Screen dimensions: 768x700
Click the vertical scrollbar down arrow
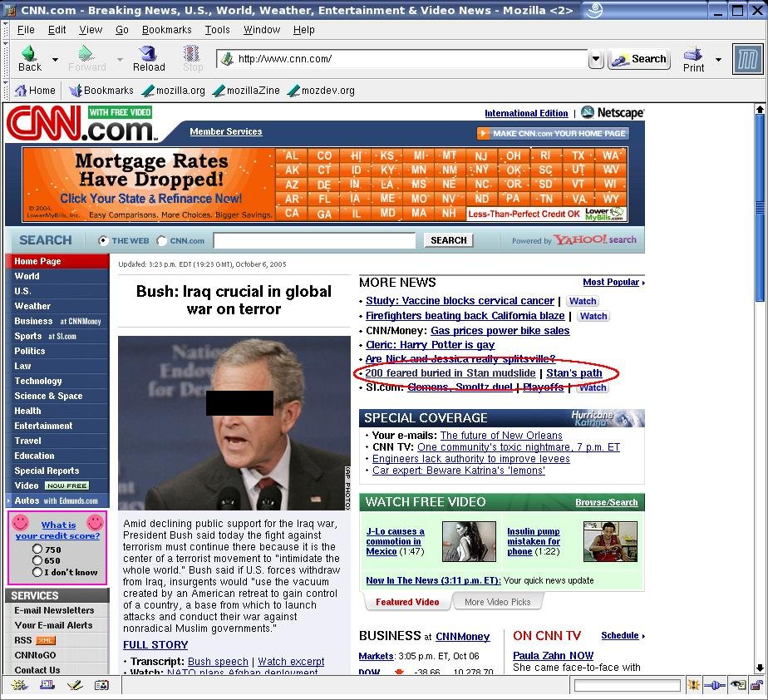760,668
